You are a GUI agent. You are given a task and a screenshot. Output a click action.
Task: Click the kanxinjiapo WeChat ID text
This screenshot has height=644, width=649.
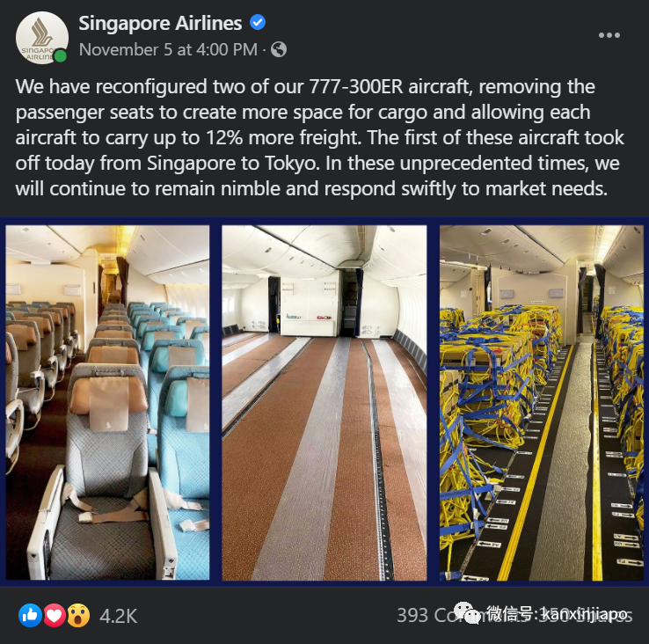584,614
